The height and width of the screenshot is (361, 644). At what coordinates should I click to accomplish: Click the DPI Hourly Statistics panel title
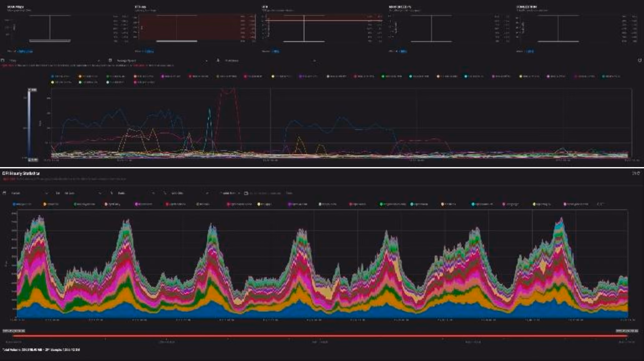[21, 173]
